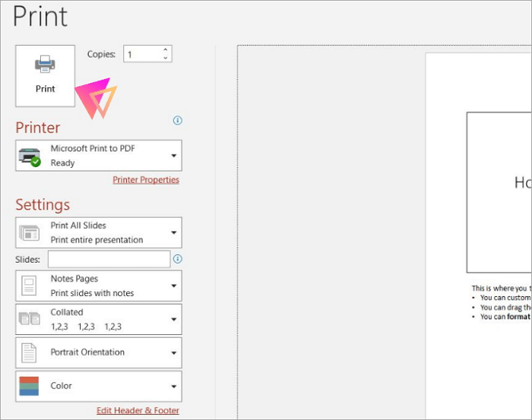Viewport: 532px width, 420px height.
Task: Click the Printer info icon
Action: 177,120
